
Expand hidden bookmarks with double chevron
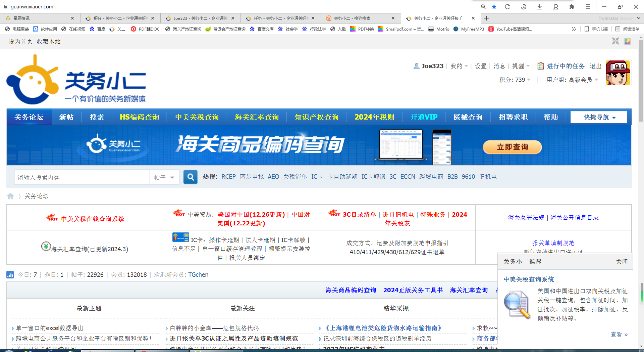[x=574, y=29]
